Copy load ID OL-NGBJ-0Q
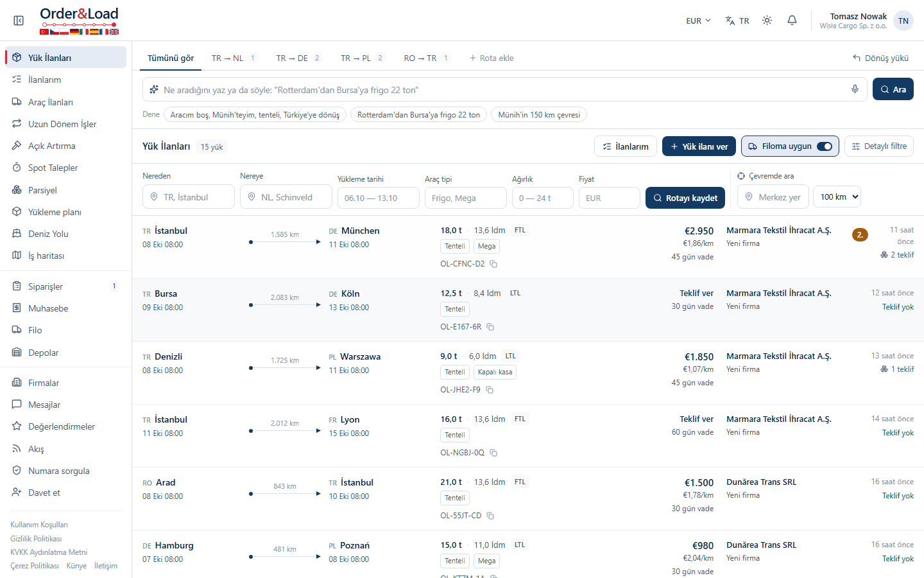 click(493, 453)
